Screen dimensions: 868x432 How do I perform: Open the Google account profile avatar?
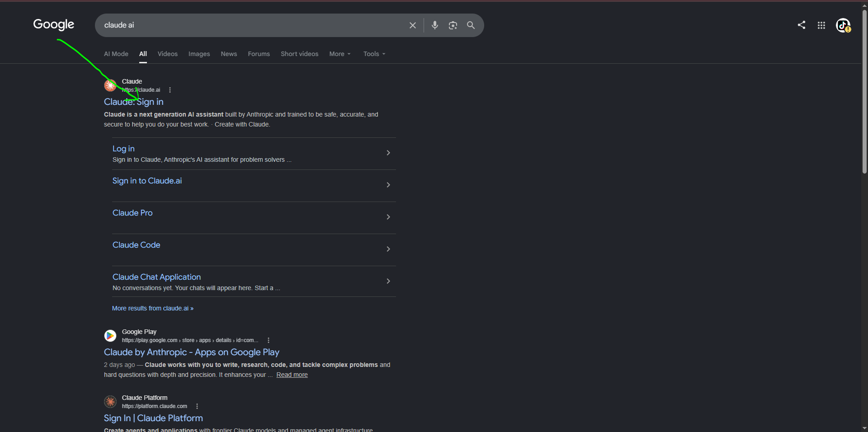pyautogui.click(x=843, y=25)
